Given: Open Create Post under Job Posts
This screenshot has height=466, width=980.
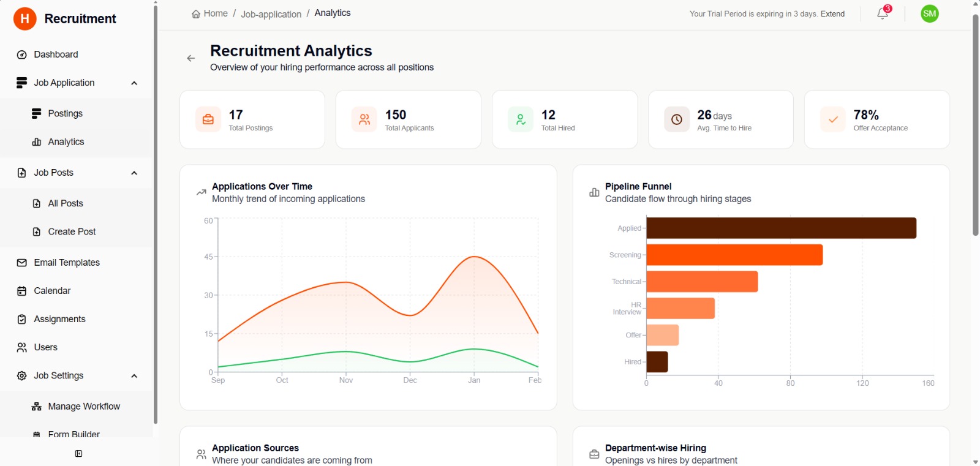Looking at the screenshot, I should (x=72, y=232).
